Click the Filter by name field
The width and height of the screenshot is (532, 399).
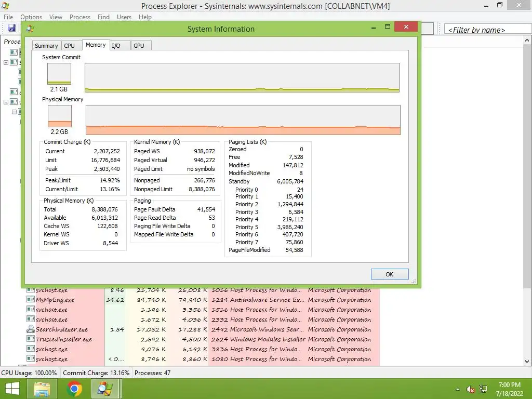click(x=487, y=30)
